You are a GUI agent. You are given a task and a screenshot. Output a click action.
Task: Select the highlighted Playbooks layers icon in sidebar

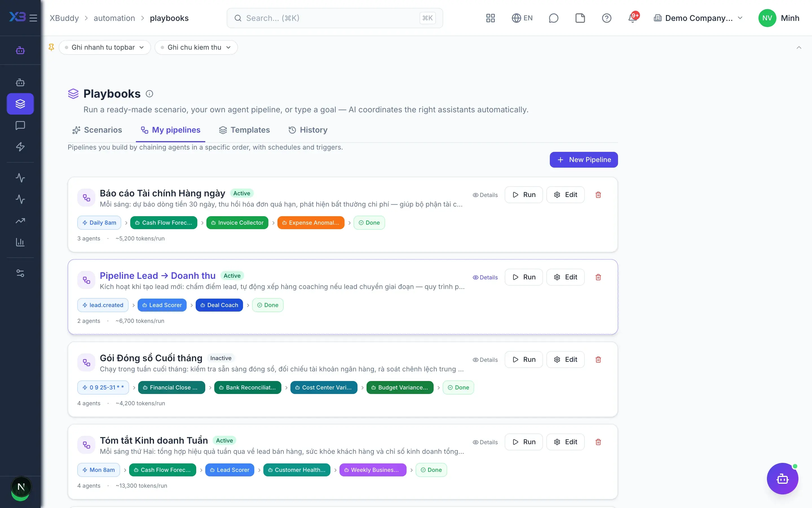[20, 104]
